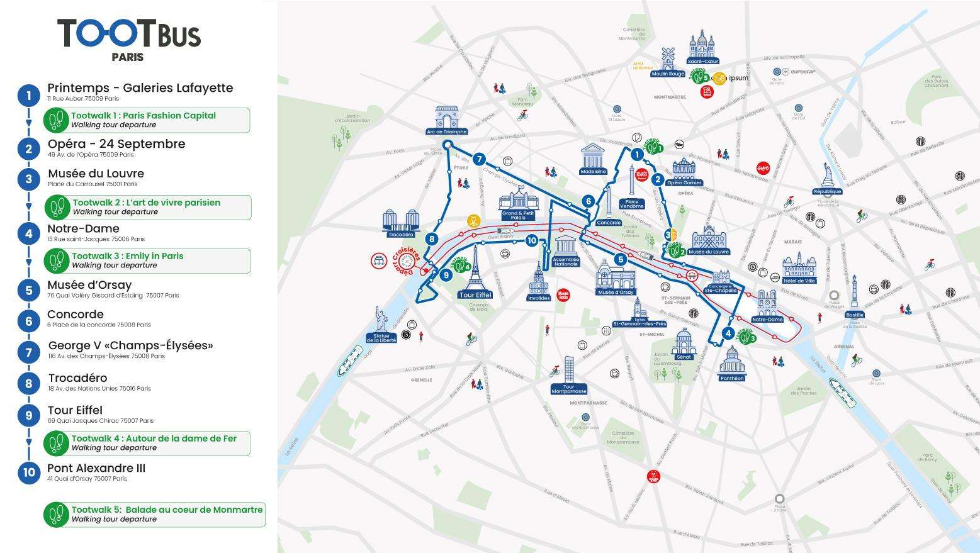This screenshot has width=980, height=553.
Task: Open Tootwalk 5 Balade au coeur de Montmartre
Action: pyautogui.click(x=154, y=515)
